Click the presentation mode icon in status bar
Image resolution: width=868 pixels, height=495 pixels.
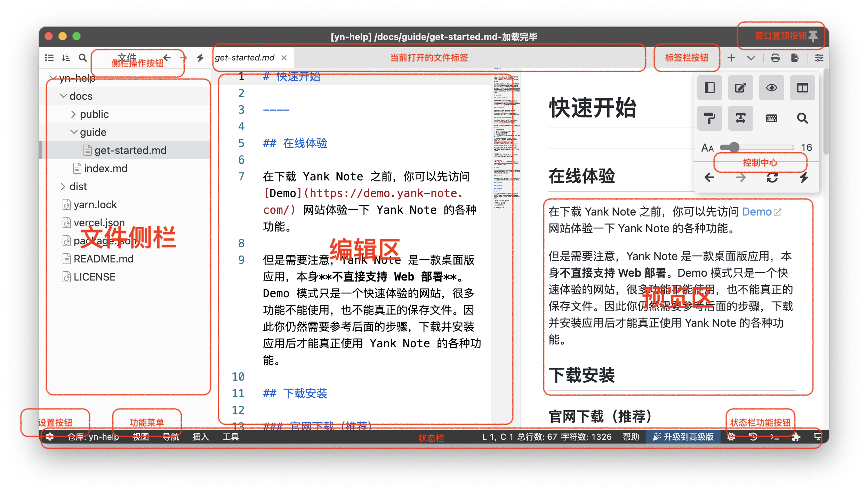(x=818, y=437)
